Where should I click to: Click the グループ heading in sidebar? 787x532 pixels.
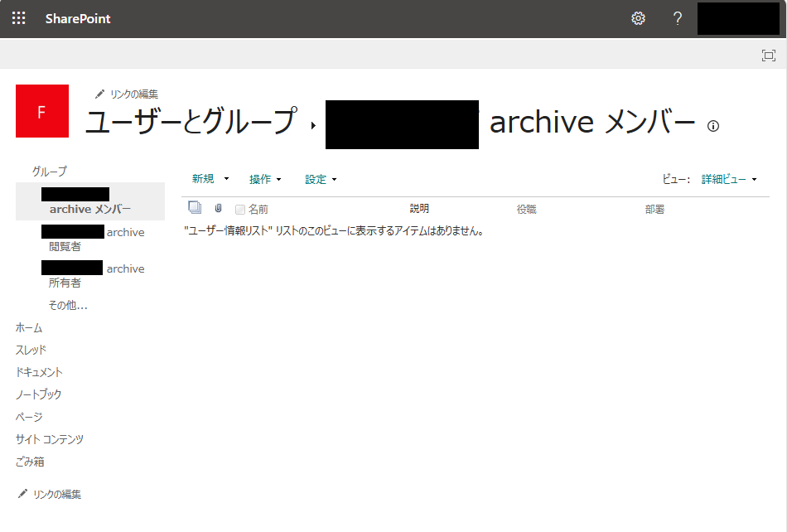coord(49,172)
